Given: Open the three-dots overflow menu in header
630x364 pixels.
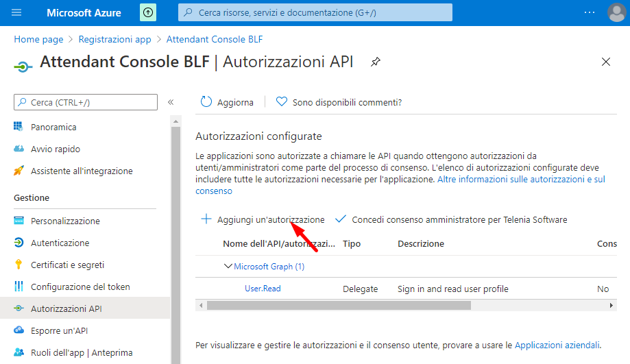Looking at the screenshot, I should (x=590, y=12).
